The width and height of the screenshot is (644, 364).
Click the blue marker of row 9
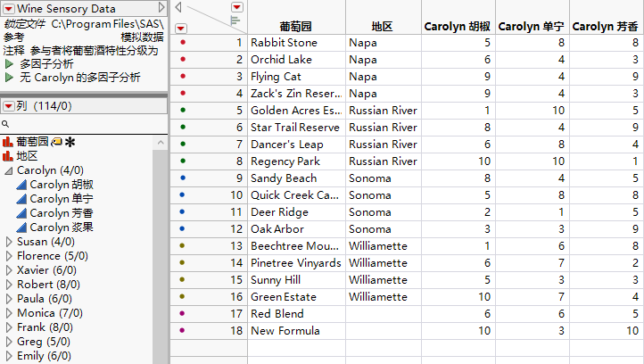(183, 178)
